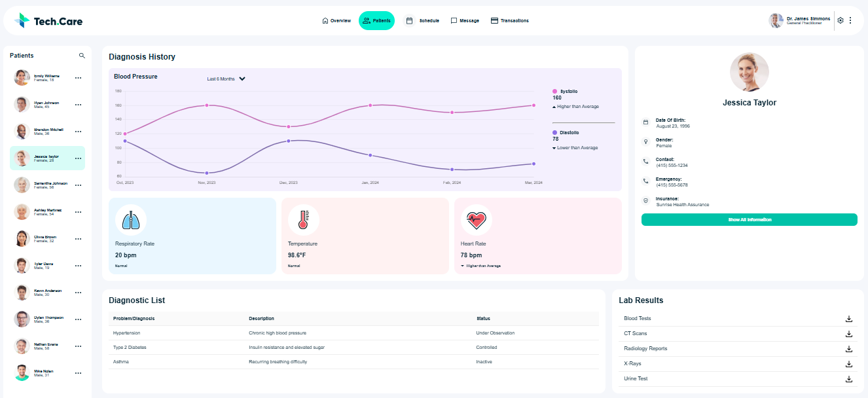The width and height of the screenshot is (868, 398).
Task: Click the thermometer icon on Temperature card
Action: coord(303,221)
